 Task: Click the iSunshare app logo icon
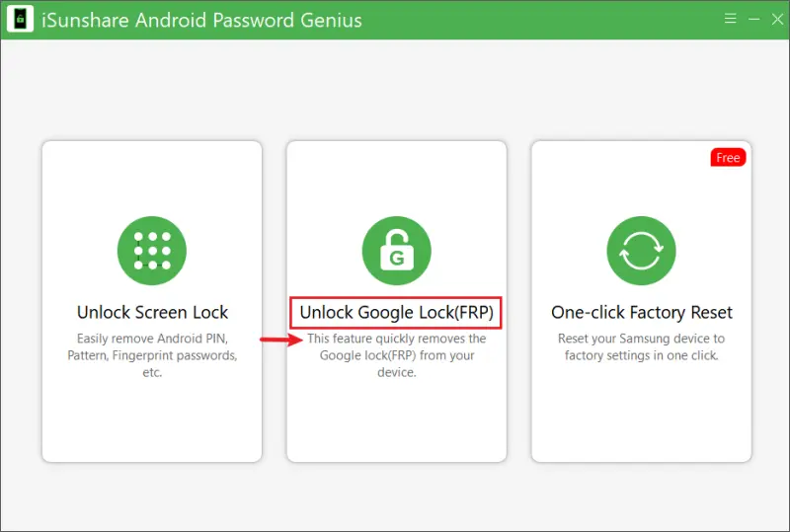[20, 19]
